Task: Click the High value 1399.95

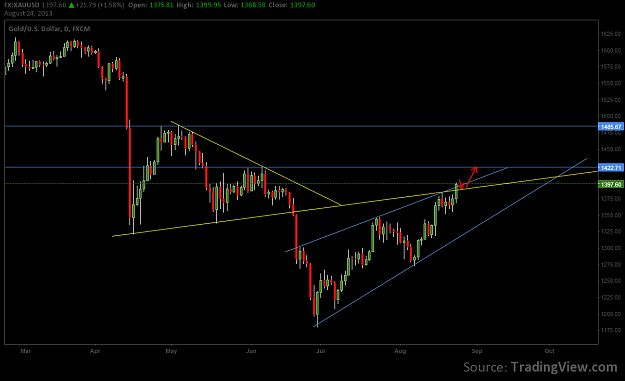Action: pos(208,5)
